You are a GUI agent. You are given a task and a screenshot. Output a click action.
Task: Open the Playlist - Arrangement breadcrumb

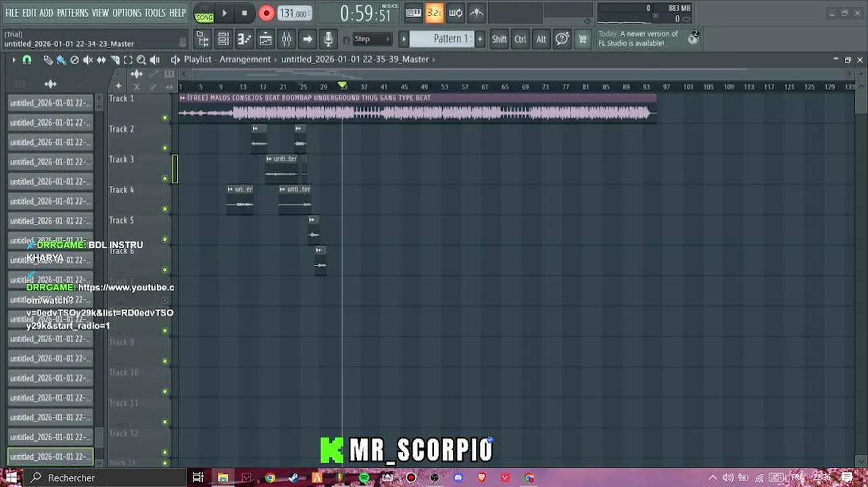(227, 60)
